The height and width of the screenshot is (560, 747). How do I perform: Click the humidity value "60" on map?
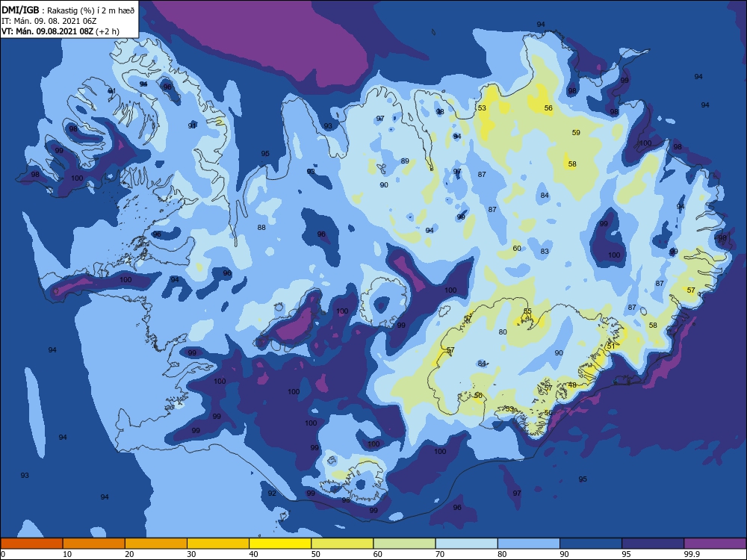517,249
